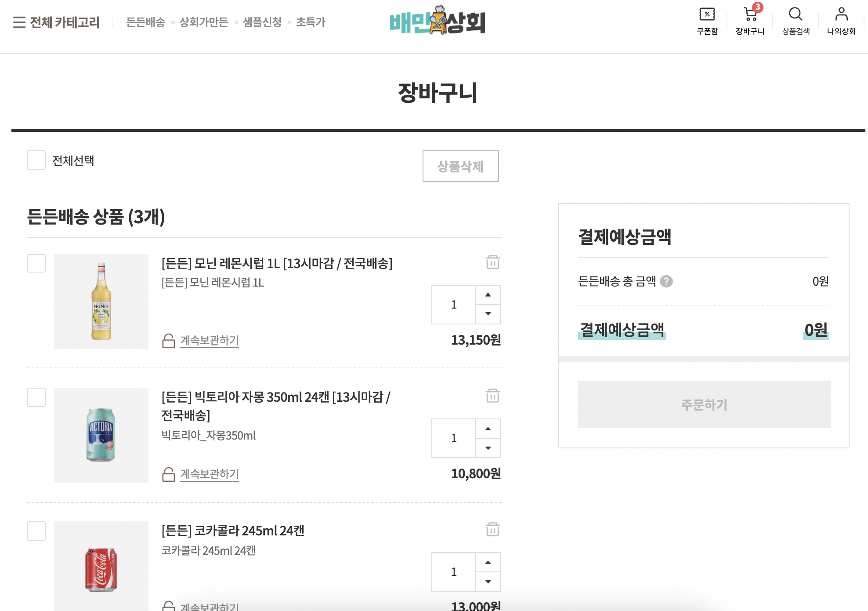Click 계속보관하기 link under 모닌 레몬시럽
Image resolution: width=868 pixels, height=611 pixels.
tap(209, 341)
